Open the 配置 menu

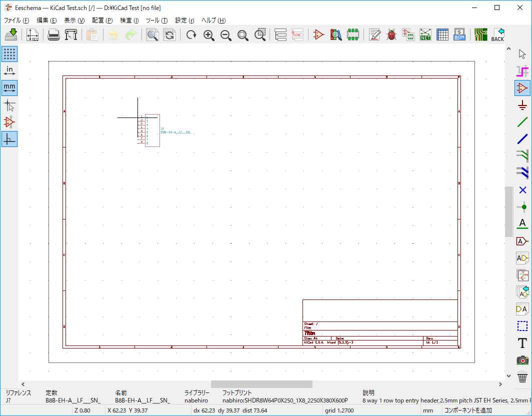click(102, 20)
